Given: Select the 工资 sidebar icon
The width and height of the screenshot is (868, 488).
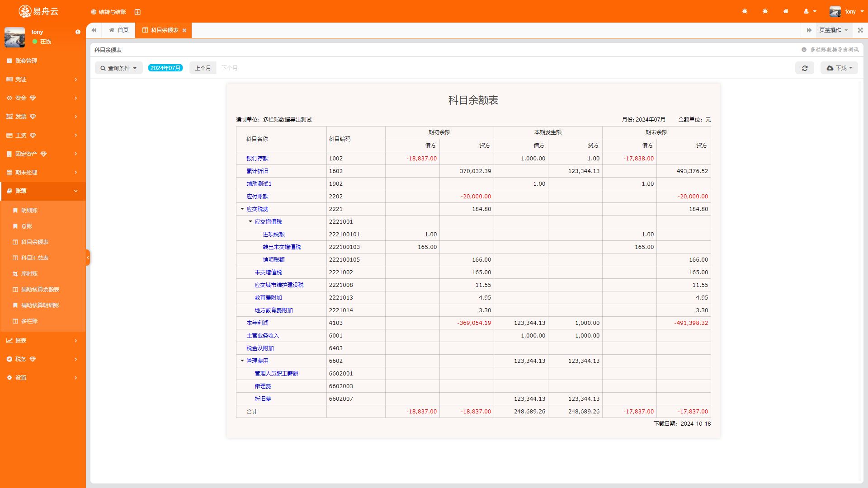Looking at the screenshot, I should (x=10, y=135).
